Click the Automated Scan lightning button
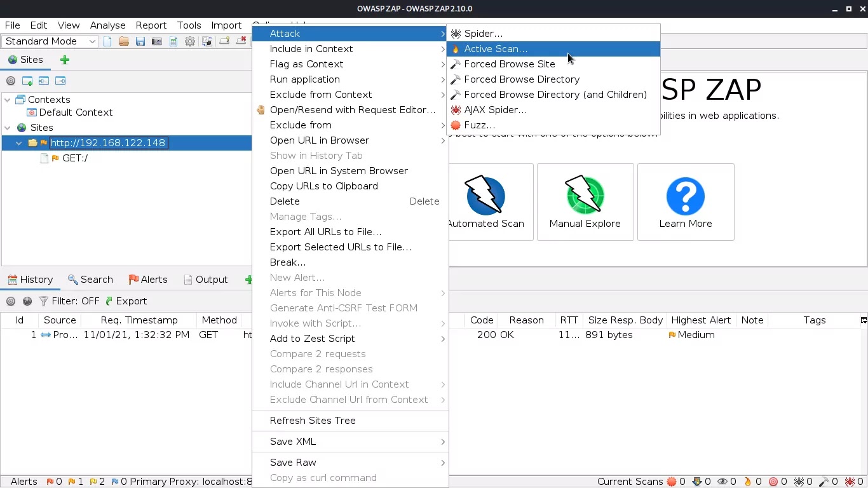 coord(485,202)
